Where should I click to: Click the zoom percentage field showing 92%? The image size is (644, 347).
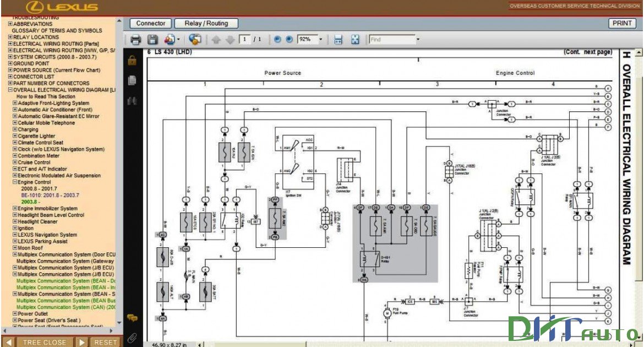(x=308, y=40)
